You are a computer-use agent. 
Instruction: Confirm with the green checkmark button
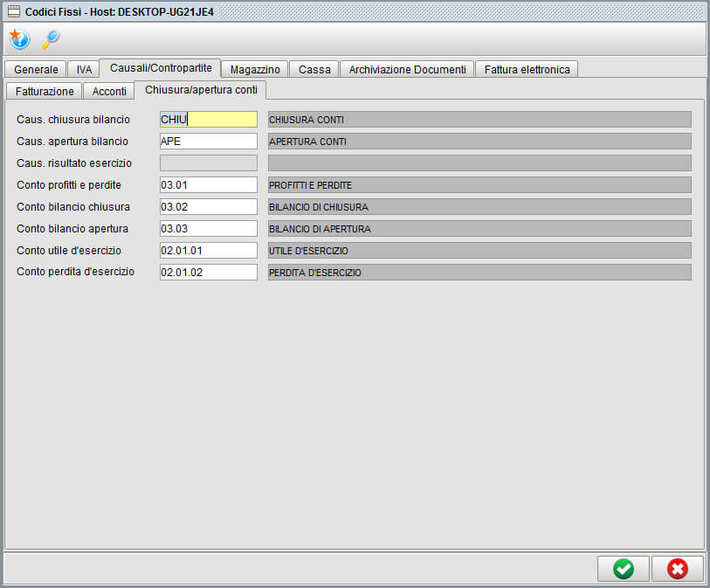(623, 569)
